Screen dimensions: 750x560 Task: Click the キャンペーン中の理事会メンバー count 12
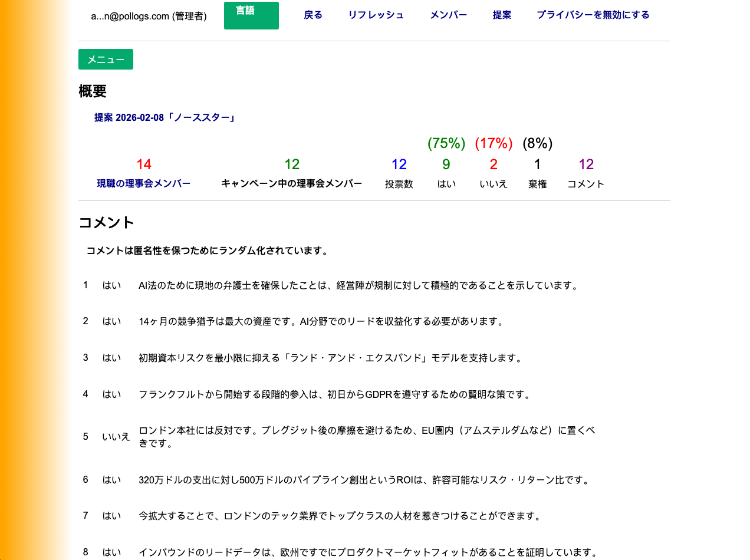point(292,164)
